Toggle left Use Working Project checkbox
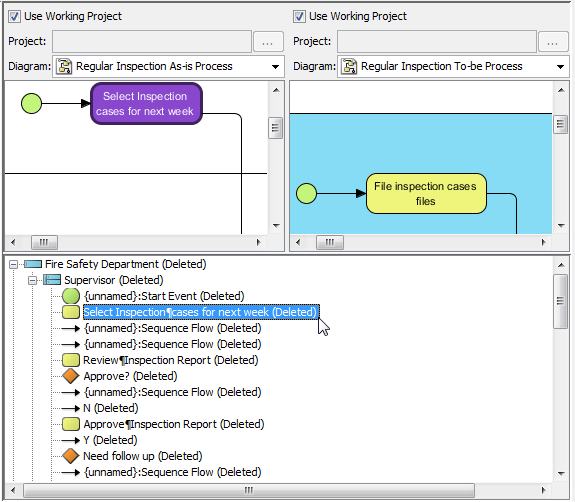 (x=14, y=17)
